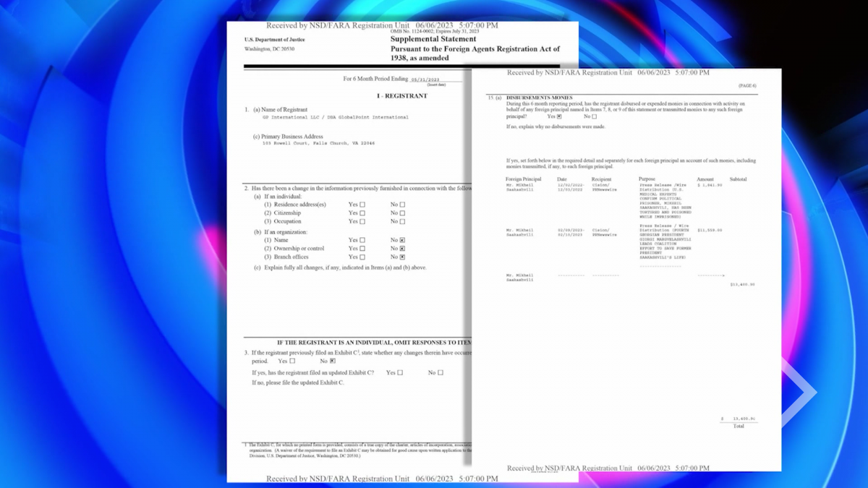Click the Supplemental Statement document title
Viewport: 868px width, 488px height.
tap(425, 40)
